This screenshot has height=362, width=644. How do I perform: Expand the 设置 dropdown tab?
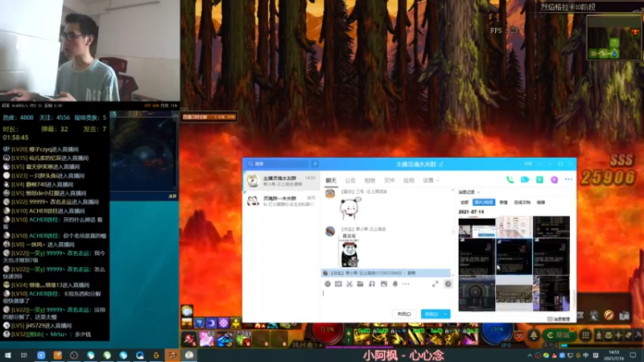point(431,180)
